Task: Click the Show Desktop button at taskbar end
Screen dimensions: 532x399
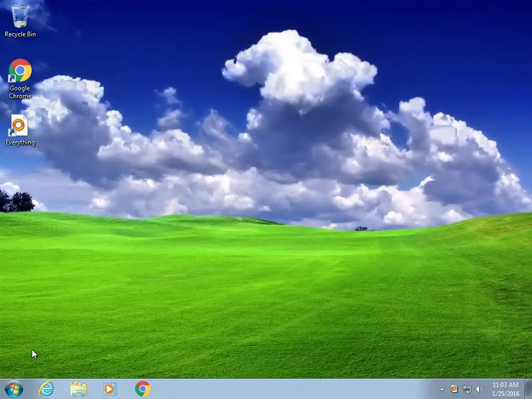Action: [528, 389]
